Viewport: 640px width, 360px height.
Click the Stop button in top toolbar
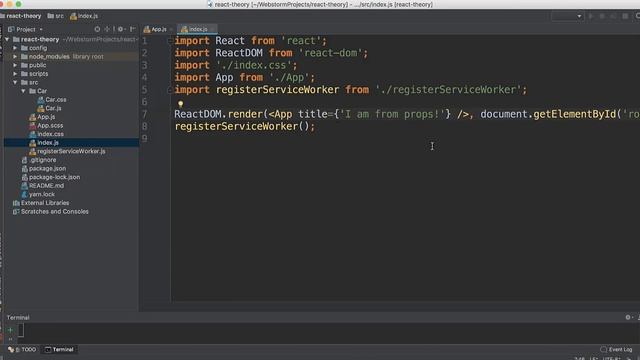point(625,16)
